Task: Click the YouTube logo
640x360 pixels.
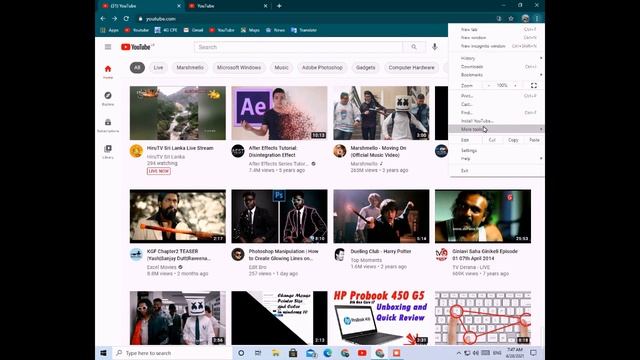Action: click(137, 47)
